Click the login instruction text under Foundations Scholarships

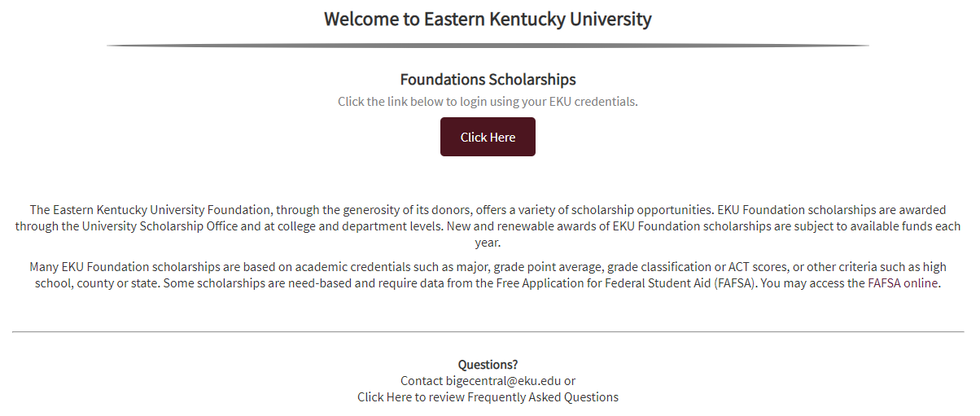[488, 102]
